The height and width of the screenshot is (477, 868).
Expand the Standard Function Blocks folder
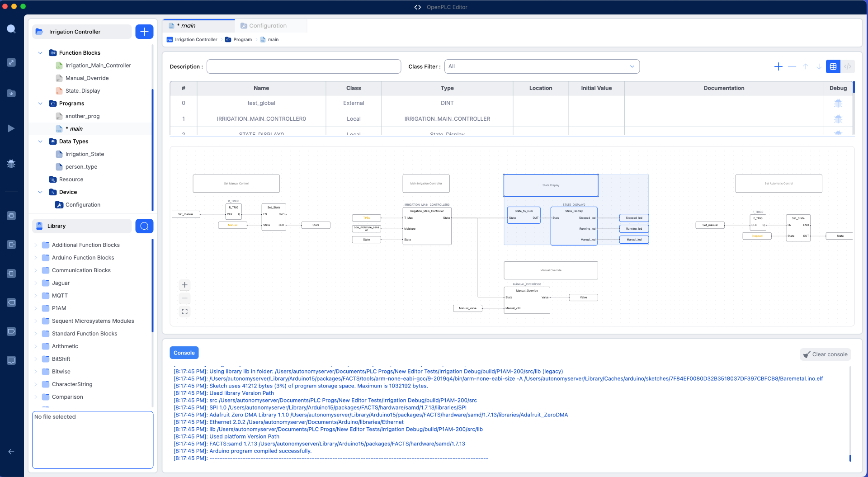point(36,334)
